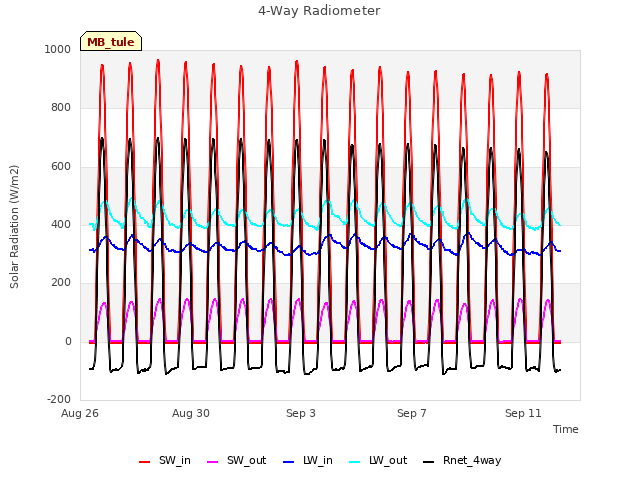Viewport: 640px width, 480px height.
Task: Click the 200 y-axis tick label
Action: (x=61, y=282)
